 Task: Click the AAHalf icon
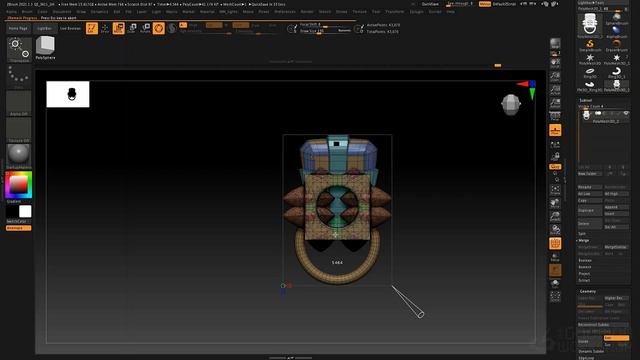[x=555, y=103]
